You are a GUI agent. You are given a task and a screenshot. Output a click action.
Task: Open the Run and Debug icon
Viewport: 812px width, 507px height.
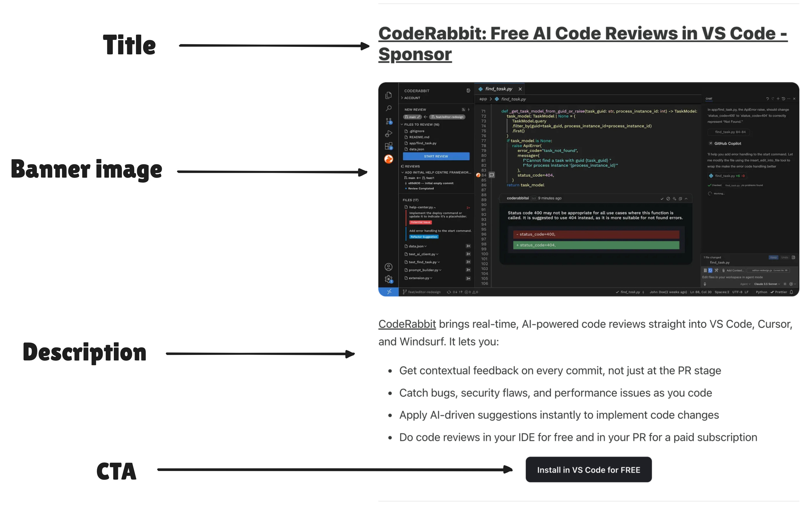pos(388,134)
